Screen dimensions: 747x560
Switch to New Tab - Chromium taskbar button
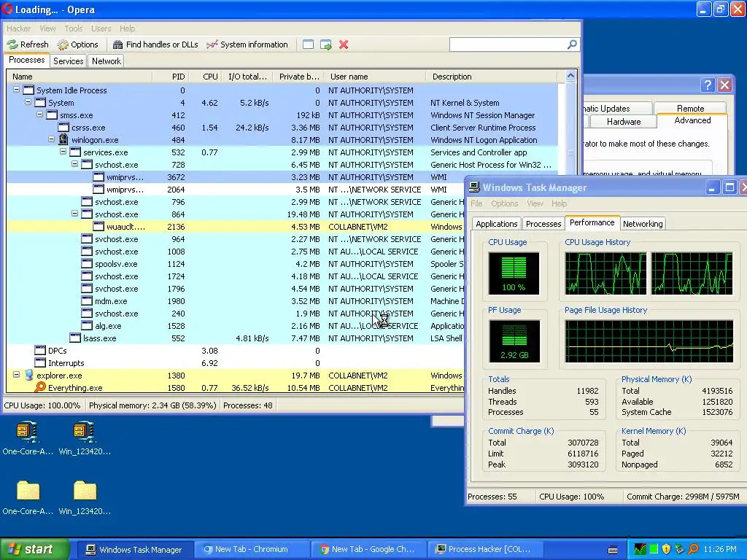252,550
